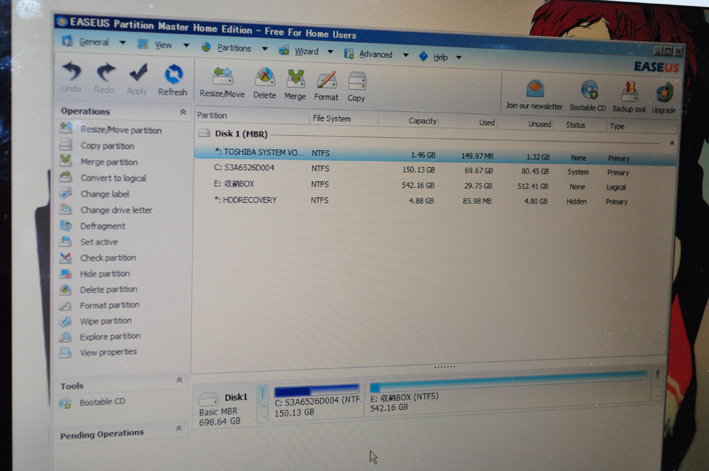The width and height of the screenshot is (709, 471).
Task: Collapse the Tools panel
Action: coord(180,380)
